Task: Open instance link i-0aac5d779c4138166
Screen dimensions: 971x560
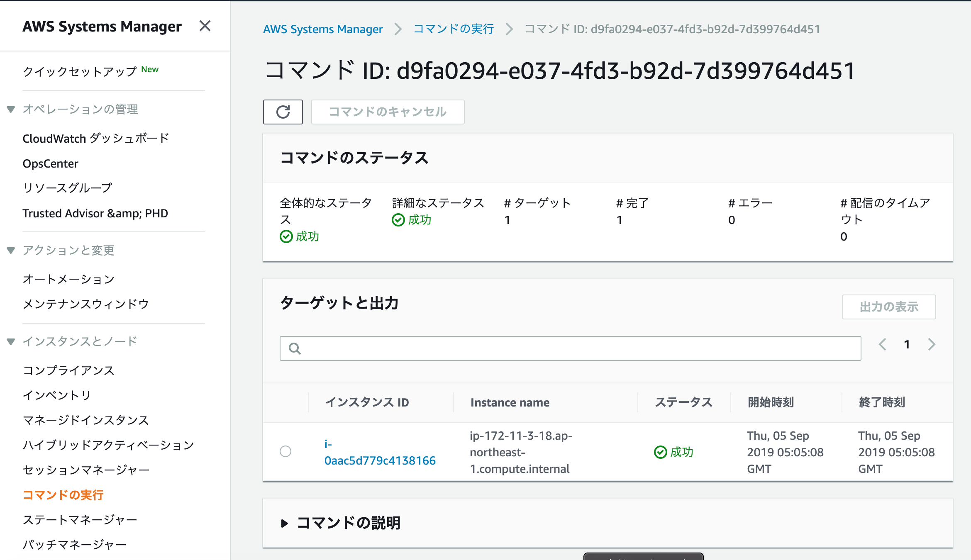Action: [380, 452]
